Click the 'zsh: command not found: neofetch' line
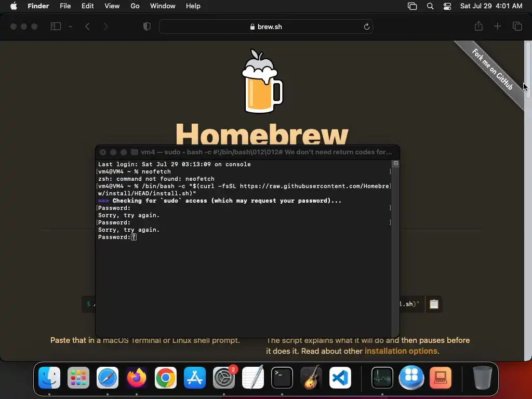The width and height of the screenshot is (532, 399). point(156,179)
